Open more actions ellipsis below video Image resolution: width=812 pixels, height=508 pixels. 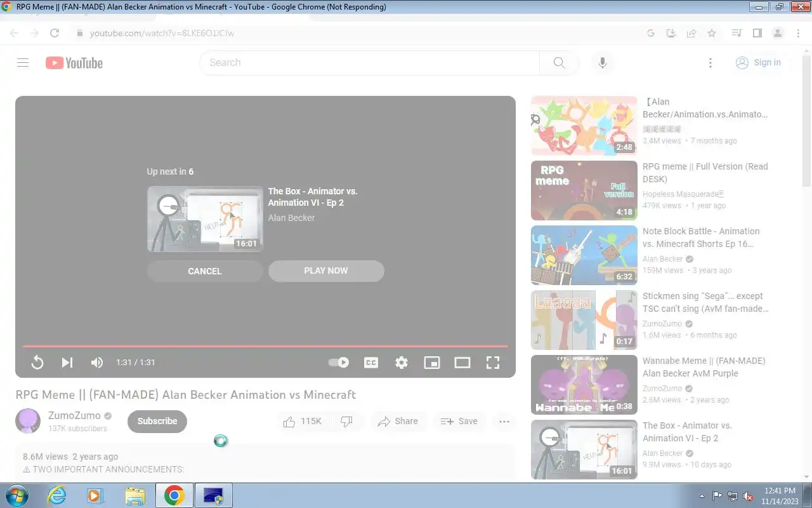click(x=504, y=421)
